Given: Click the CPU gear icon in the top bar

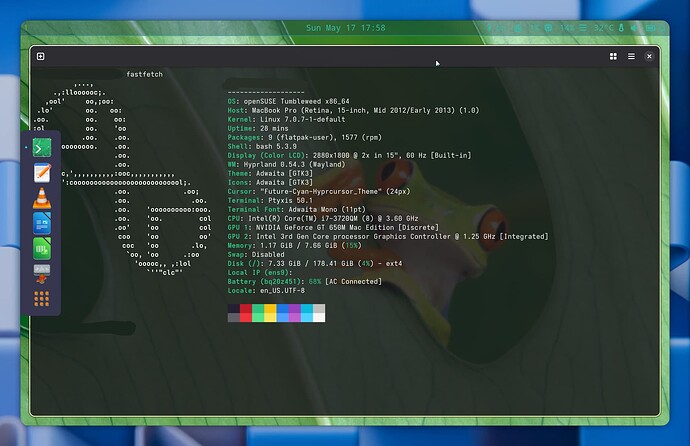Looking at the screenshot, I should click(x=548, y=28).
